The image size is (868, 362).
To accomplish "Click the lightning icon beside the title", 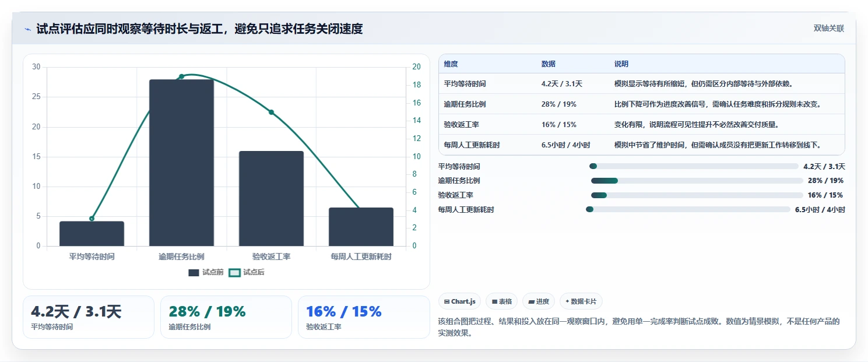I will 27,29.
